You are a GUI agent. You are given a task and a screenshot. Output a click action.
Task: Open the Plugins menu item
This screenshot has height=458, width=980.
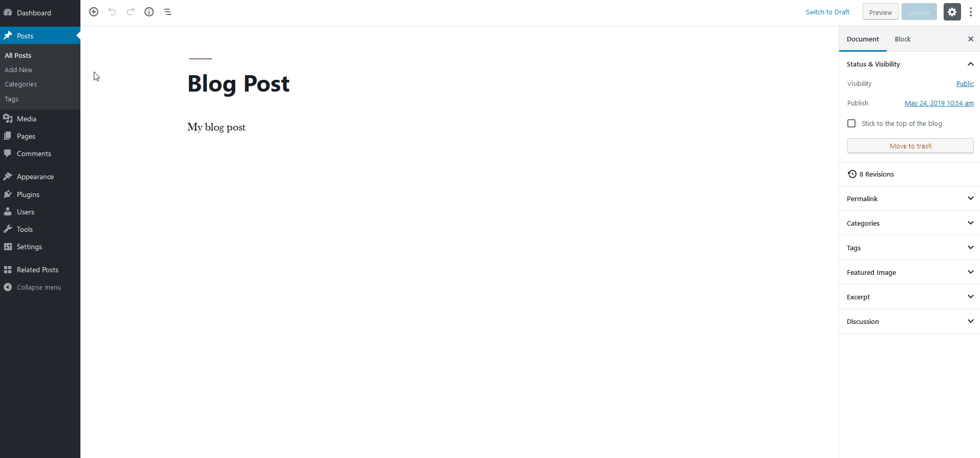(x=28, y=194)
